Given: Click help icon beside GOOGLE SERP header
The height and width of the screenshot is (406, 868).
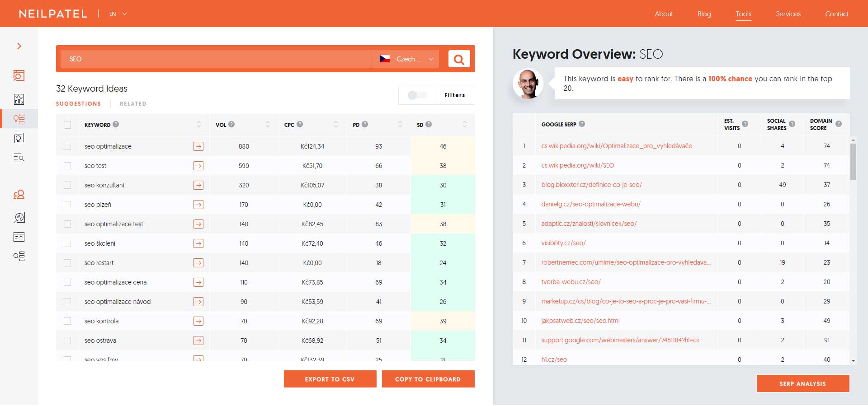Looking at the screenshot, I should [582, 124].
